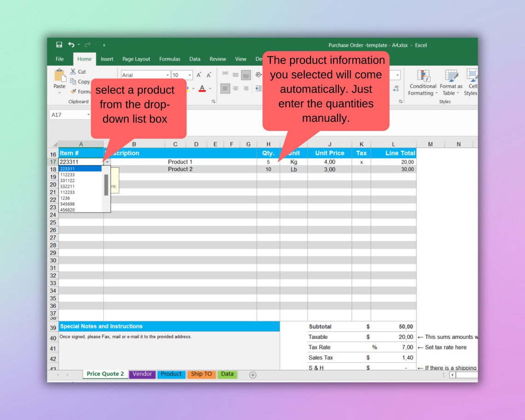Open the Item # dropdown in cell A17
Image resolution: width=525 pixels, height=420 pixels.
(106, 162)
